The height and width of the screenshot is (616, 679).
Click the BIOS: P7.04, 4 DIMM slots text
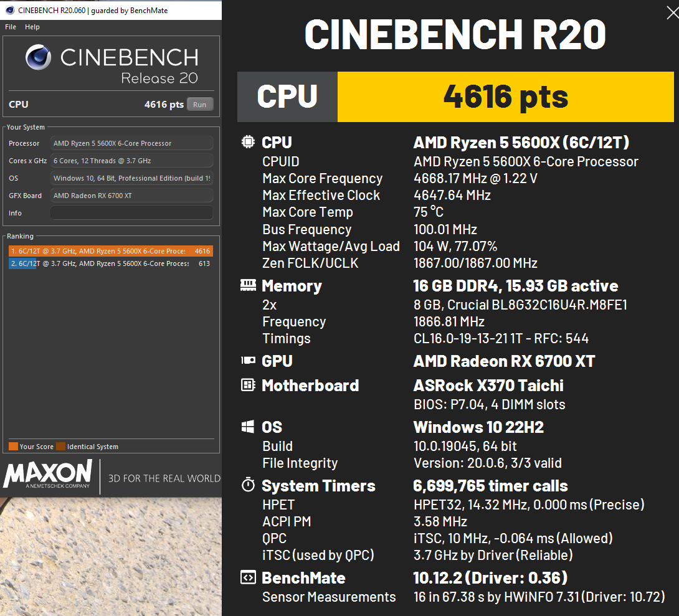tap(490, 404)
